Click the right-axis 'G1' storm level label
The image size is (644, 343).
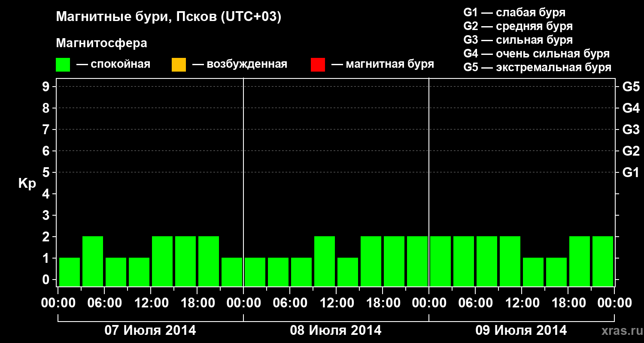631,172
